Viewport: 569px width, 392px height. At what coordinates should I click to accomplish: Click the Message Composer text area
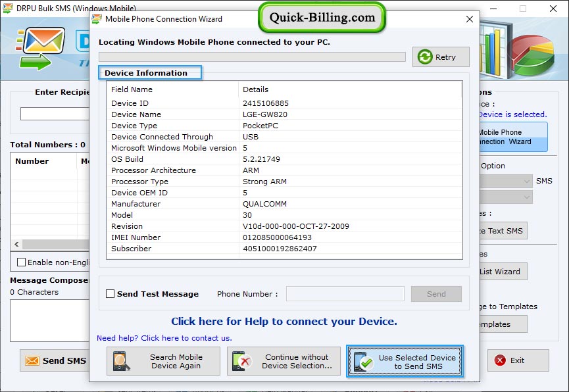(x=50, y=320)
